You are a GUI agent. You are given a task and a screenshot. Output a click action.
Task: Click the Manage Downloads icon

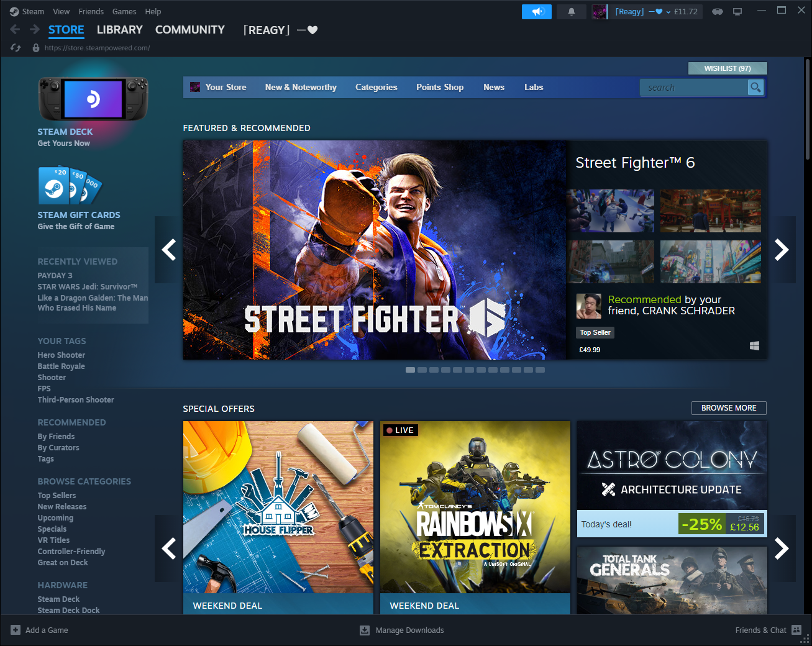point(365,630)
